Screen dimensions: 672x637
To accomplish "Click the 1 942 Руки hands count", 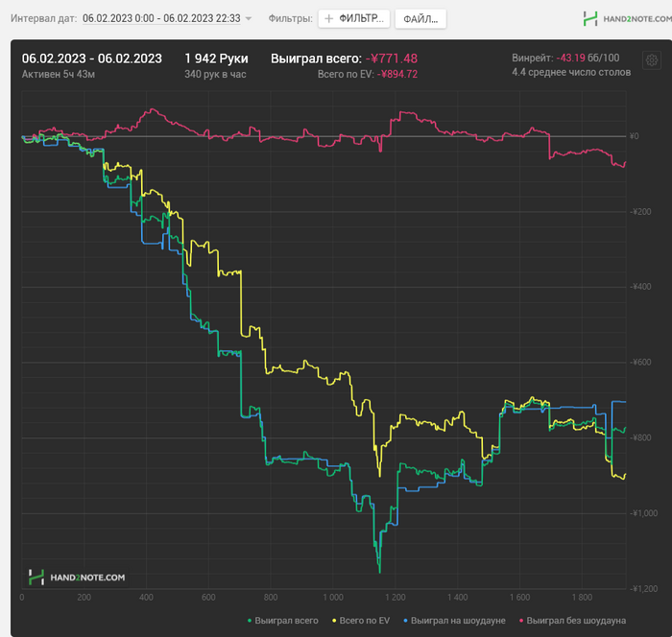I will coord(216,59).
